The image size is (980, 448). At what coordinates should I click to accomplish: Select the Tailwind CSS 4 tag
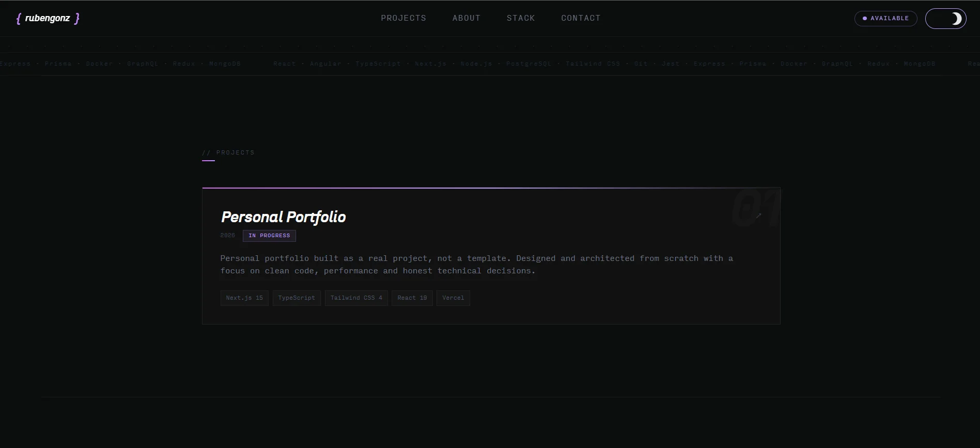(356, 298)
